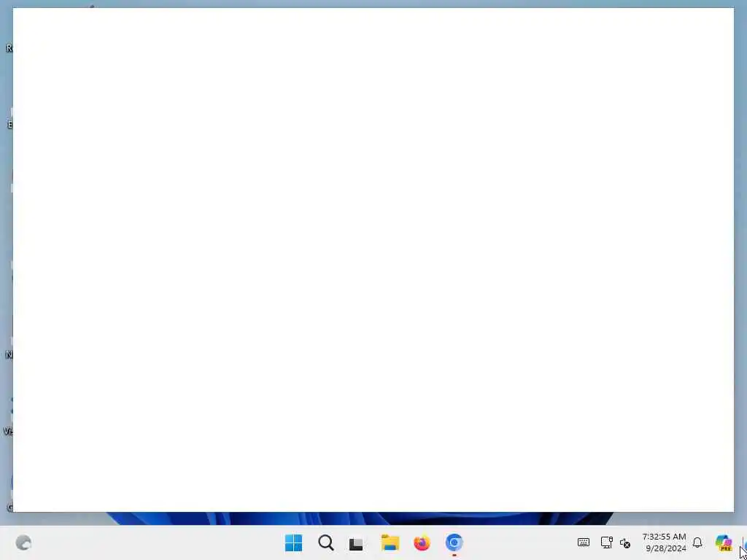
Task: Open the Windows Start menu
Action: click(x=293, y=542)
